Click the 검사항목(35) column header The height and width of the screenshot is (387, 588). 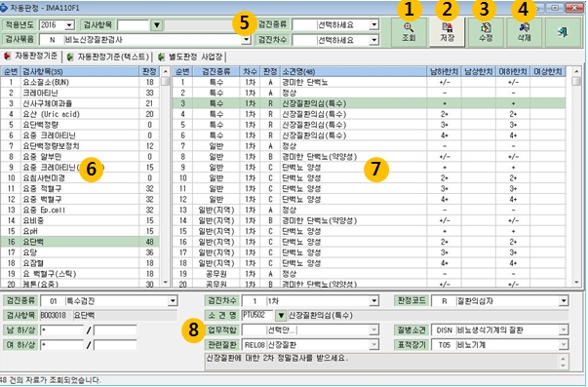point(80,71)
